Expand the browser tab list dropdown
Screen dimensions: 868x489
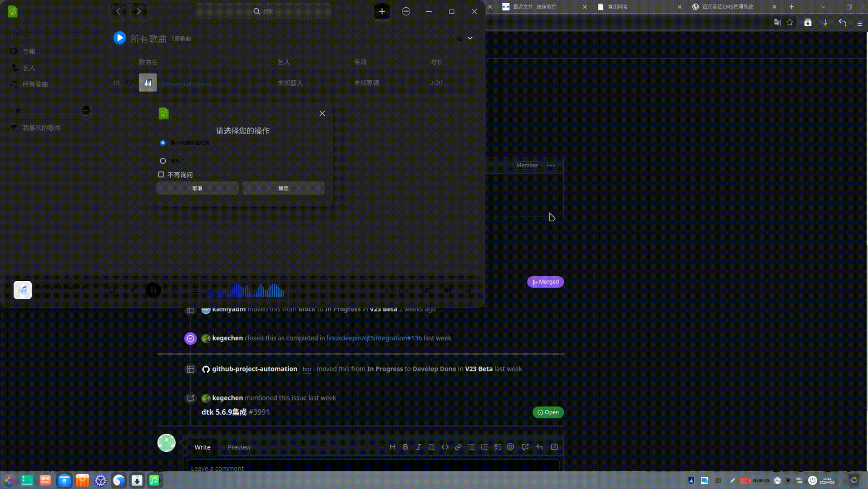coord(823,7)
